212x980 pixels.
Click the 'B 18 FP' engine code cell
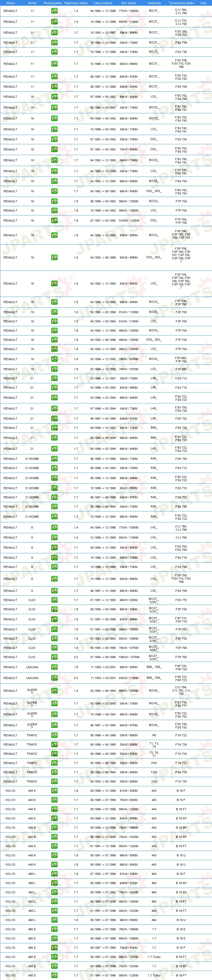181,837
